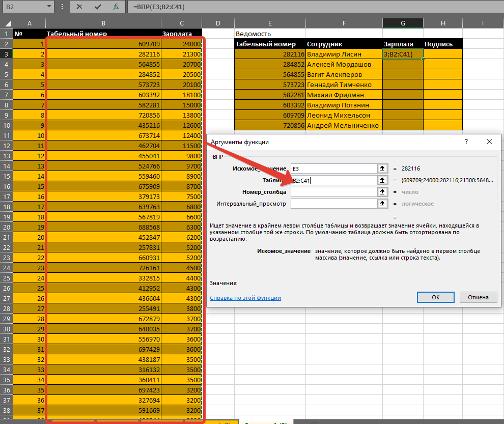Image resolution: width=504 pixels, height=424 pixels.
Task: Click Сотрудник header cell
Action: click(x=344, y=44)
